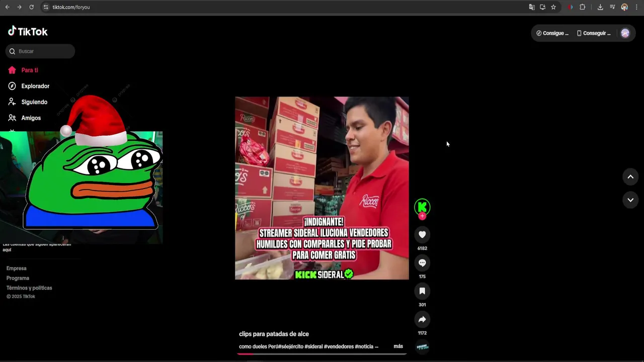
Task: Click the © 2025 TikTok text
Action: point(21,297)
